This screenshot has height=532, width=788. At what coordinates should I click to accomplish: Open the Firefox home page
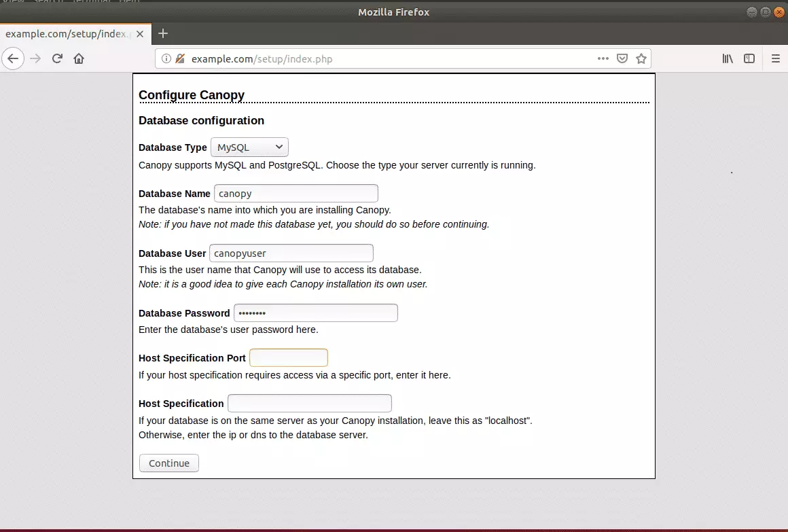[79, 59]
